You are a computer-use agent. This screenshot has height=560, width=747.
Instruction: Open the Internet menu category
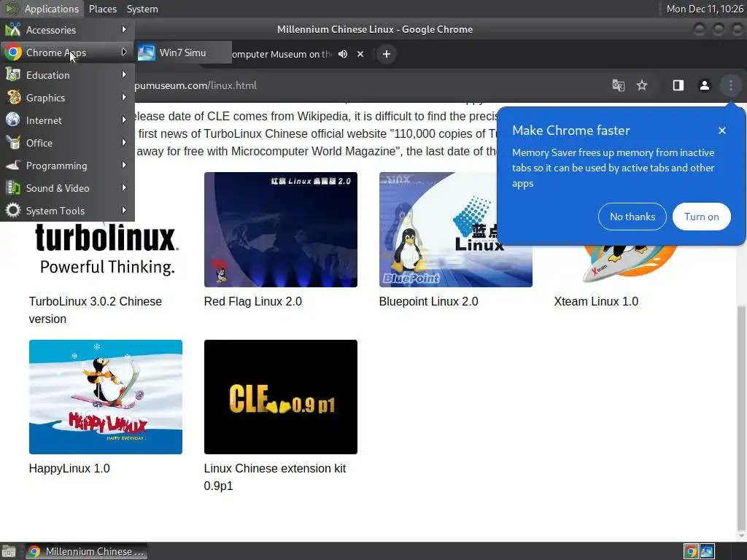(67, 120)
